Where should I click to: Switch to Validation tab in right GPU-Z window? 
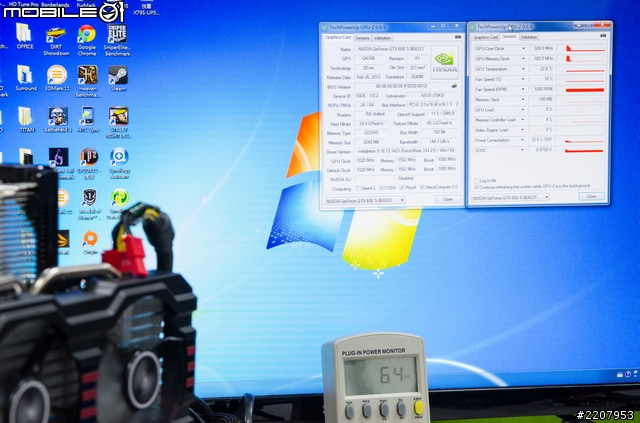529,37
